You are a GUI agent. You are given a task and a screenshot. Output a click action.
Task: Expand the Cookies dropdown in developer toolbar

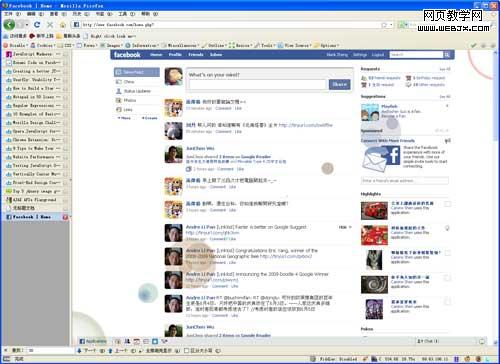tap(43, 45)
